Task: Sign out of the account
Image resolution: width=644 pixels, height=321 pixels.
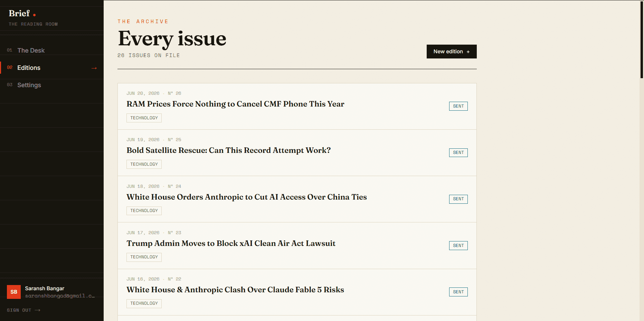Action: coord(23,310)
